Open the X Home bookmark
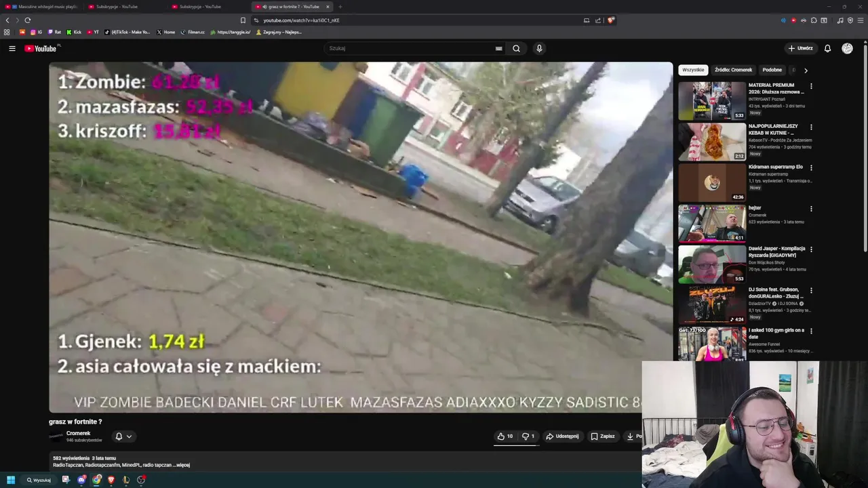The height and width of the screenshot is (488, 868). point(165,32)
